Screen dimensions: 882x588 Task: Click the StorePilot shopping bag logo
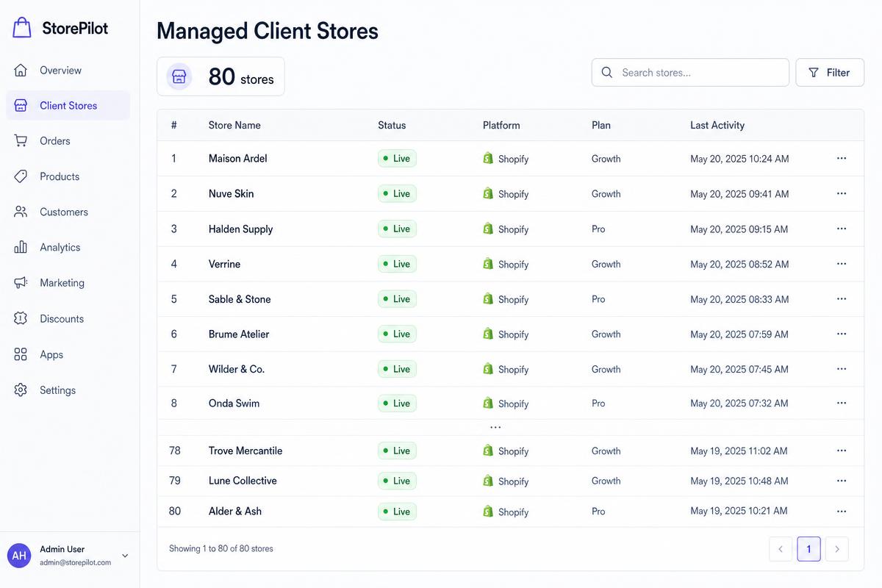coord(22,28)
